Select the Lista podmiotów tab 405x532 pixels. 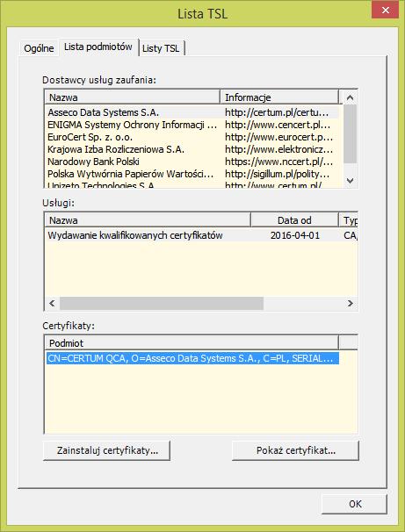[98, 47]
